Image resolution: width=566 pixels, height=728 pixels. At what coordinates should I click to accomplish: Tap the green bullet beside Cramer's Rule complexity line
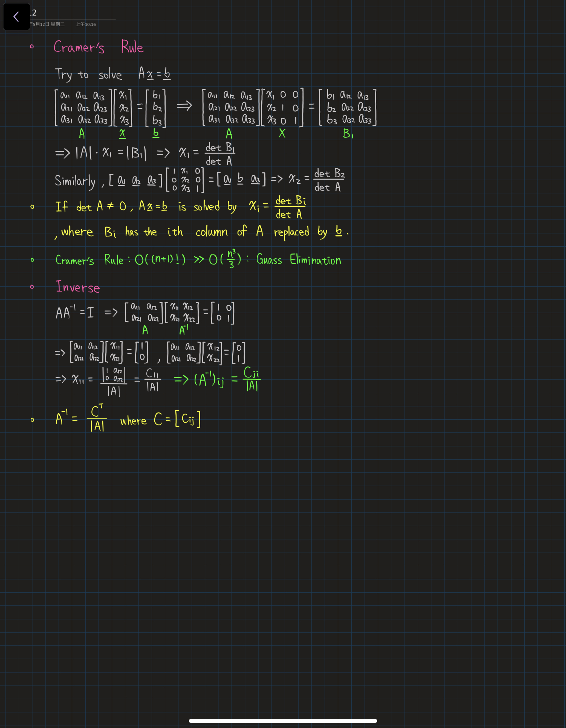[x=32, y=260]
